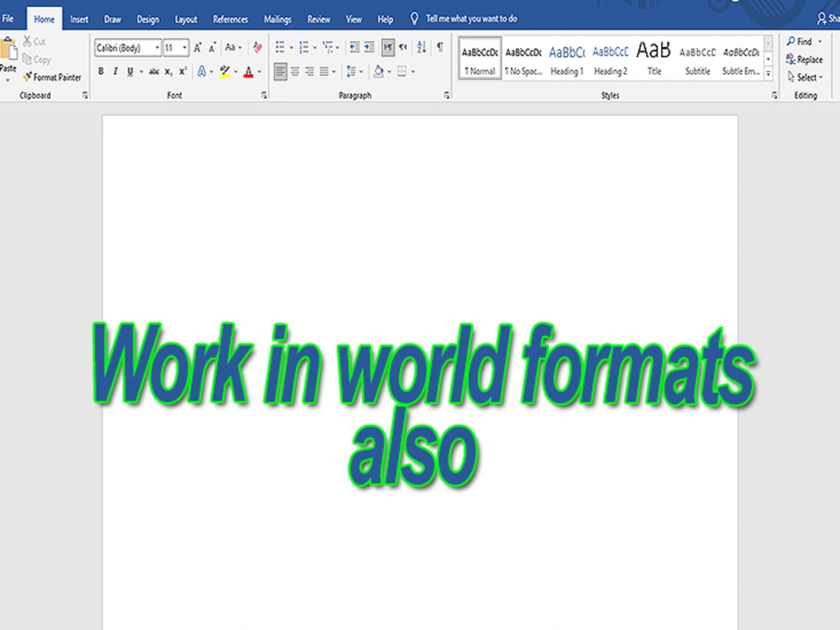Toggle Italic formatting

tap(115, 71)
